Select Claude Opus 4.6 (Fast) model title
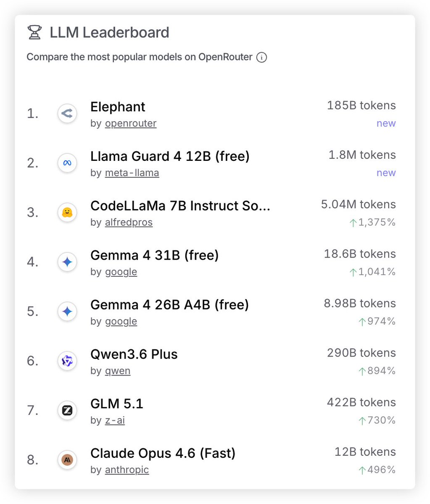This screenshot has height=504, width=430. pyautogui.click(x=163, y=453)
